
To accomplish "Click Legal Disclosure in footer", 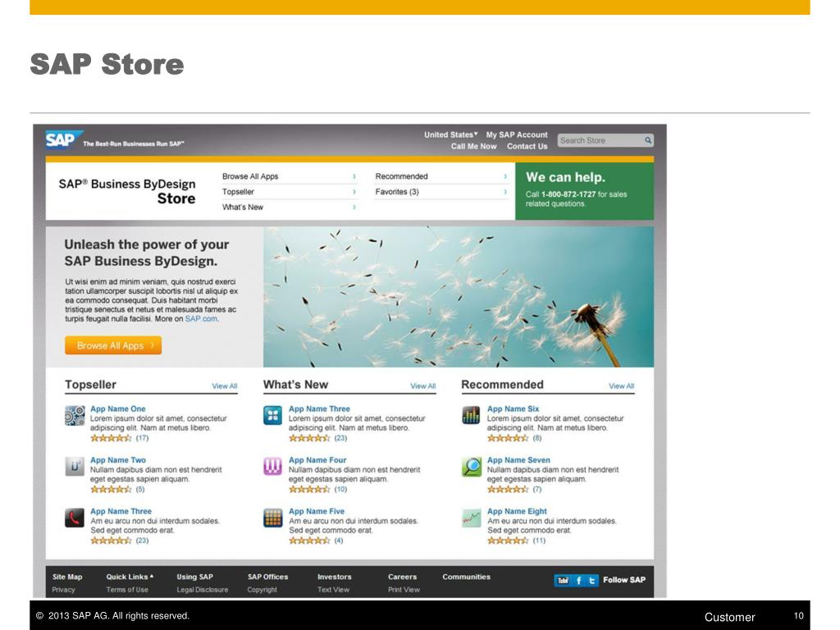I will pyautogui.click(x=203, y=590).
